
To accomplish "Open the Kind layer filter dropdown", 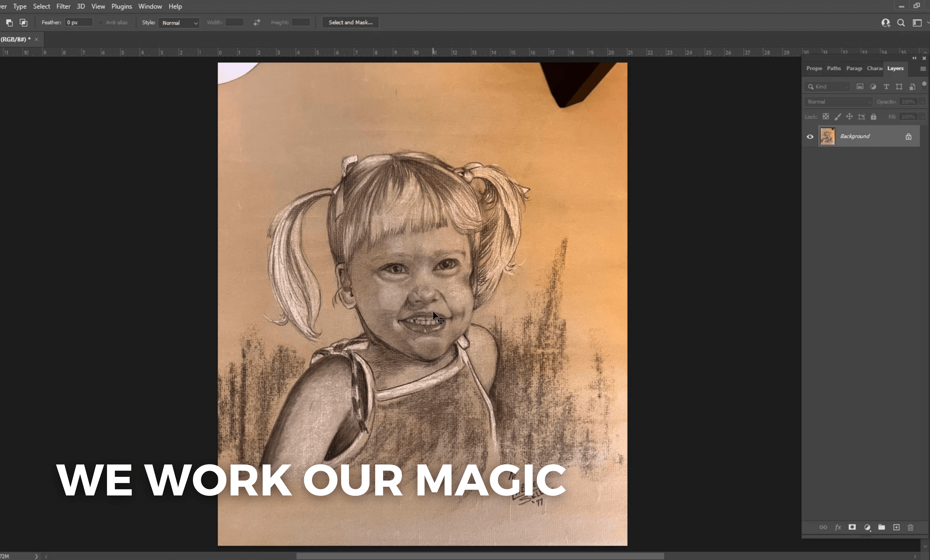I will click(x=827, y=87).
